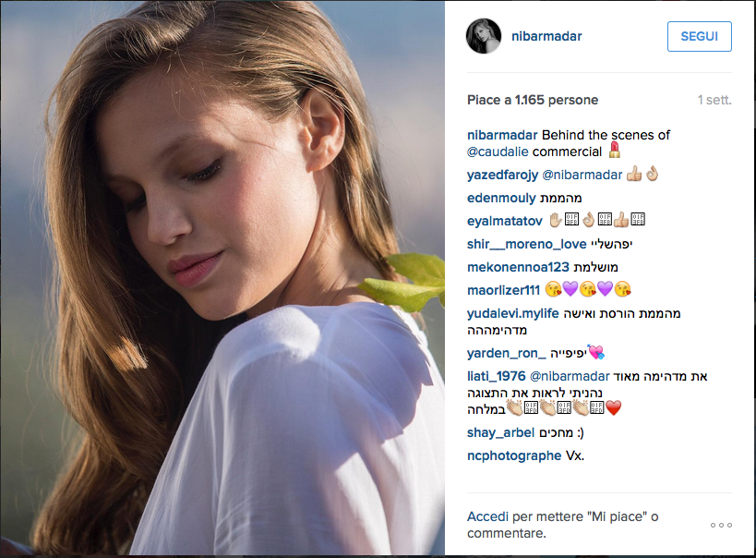The width and height of the screenshot is (756, 558).
Task: Click the Accedi login link
Action: 487,517
